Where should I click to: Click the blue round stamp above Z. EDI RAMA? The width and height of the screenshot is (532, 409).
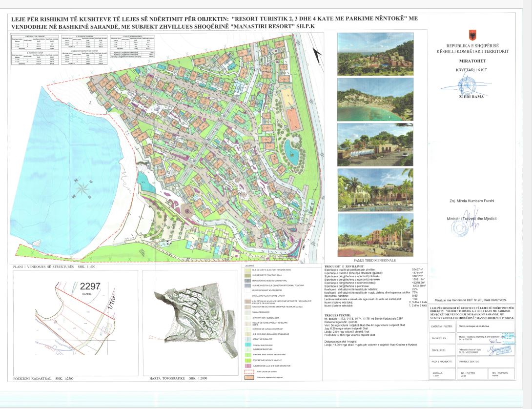coord(467,85)
